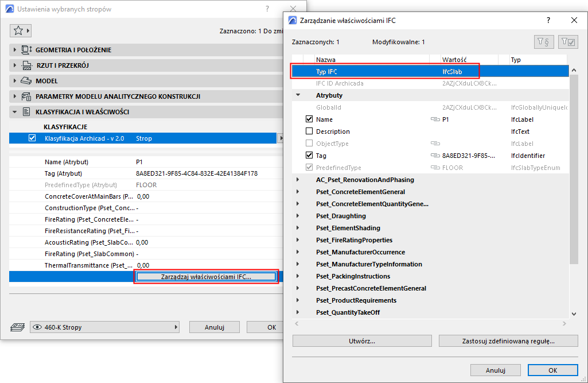Expand the Rzut i przekrój section
The height and width of the screenshot is (383, 588).
(x=14, y=65)
